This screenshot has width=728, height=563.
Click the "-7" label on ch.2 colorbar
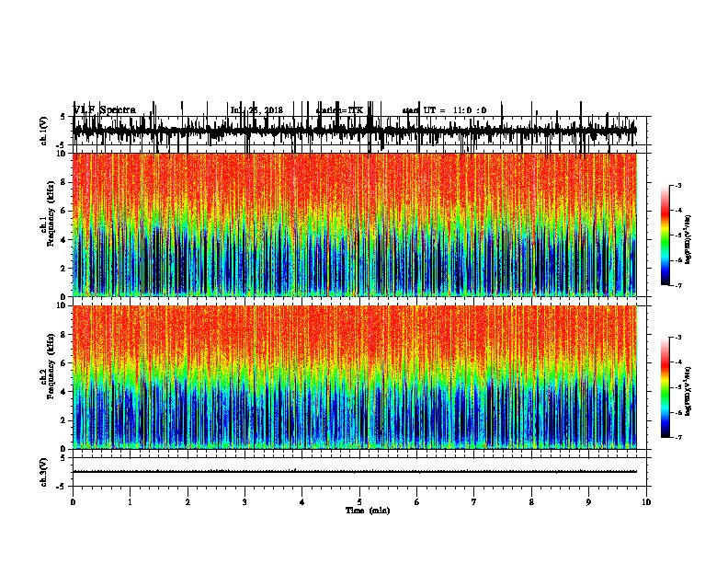pyautogui.click(x=677, y=437)
